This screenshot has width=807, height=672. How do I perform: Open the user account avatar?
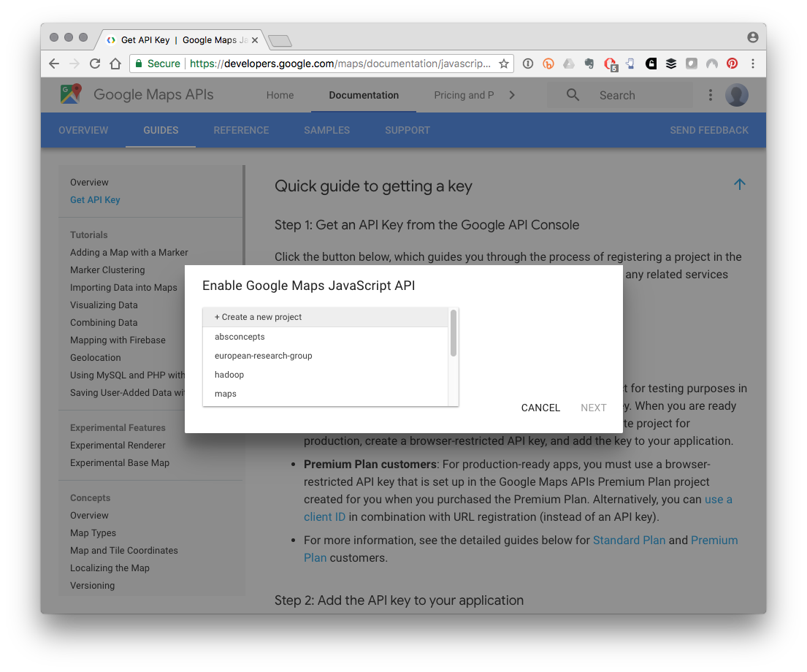click(x=737, y=95)
